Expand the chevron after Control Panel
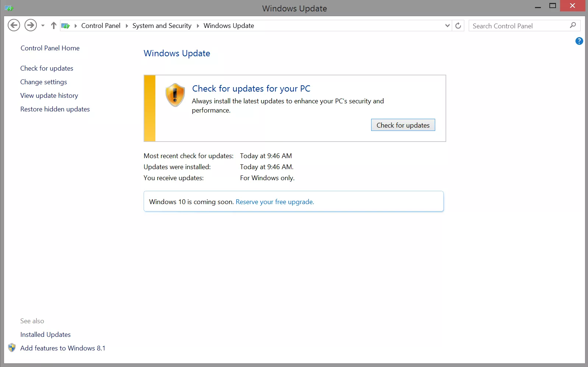The image size is (588, 367). click(127, 26)
